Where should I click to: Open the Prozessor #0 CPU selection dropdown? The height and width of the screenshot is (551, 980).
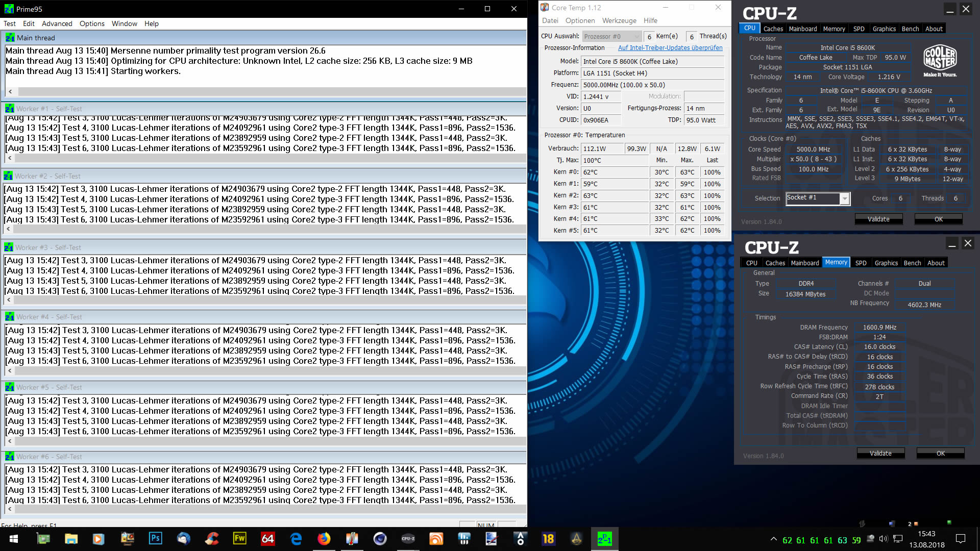[611, 36]
